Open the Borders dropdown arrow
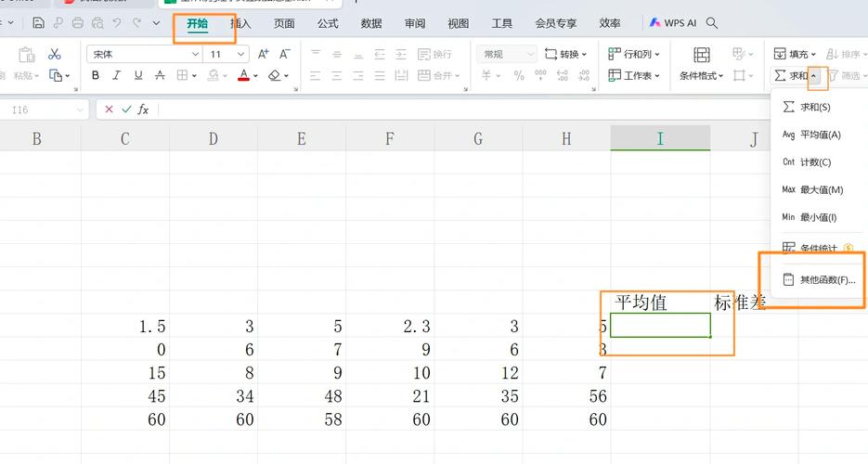The image size is (868, 464). tap(194, 76)
